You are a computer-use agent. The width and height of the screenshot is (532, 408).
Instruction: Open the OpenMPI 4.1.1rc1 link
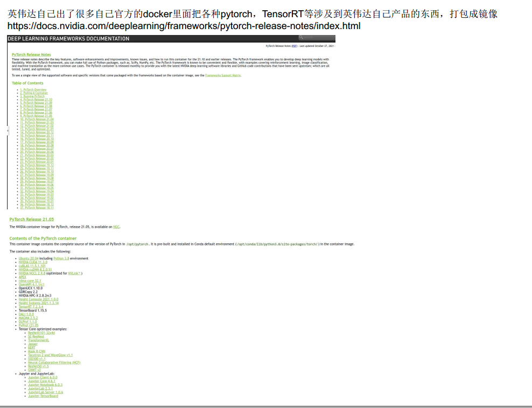[x=32, y=285]
